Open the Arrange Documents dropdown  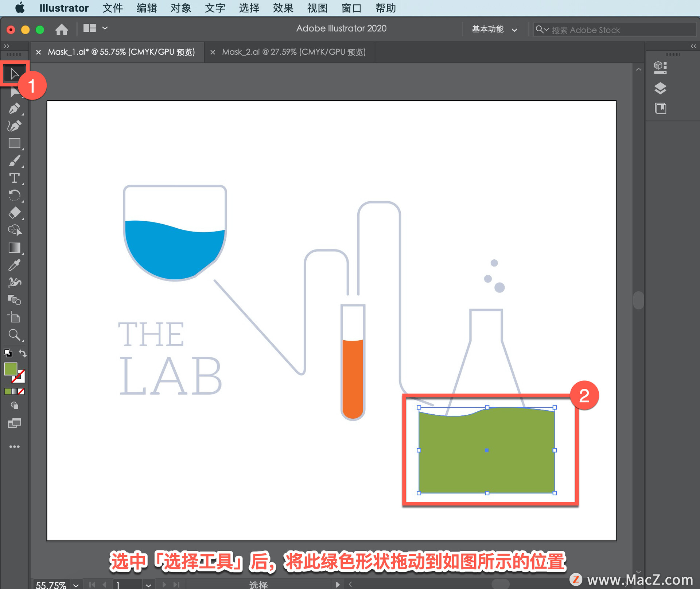point(95,28)
